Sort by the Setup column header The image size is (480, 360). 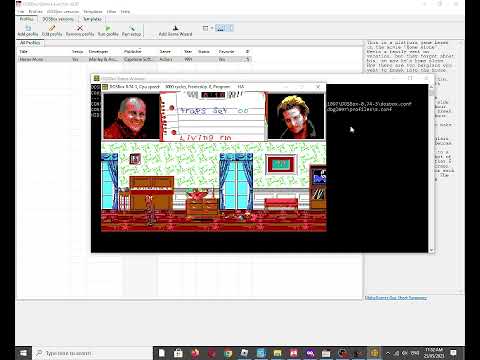(77, 52)
